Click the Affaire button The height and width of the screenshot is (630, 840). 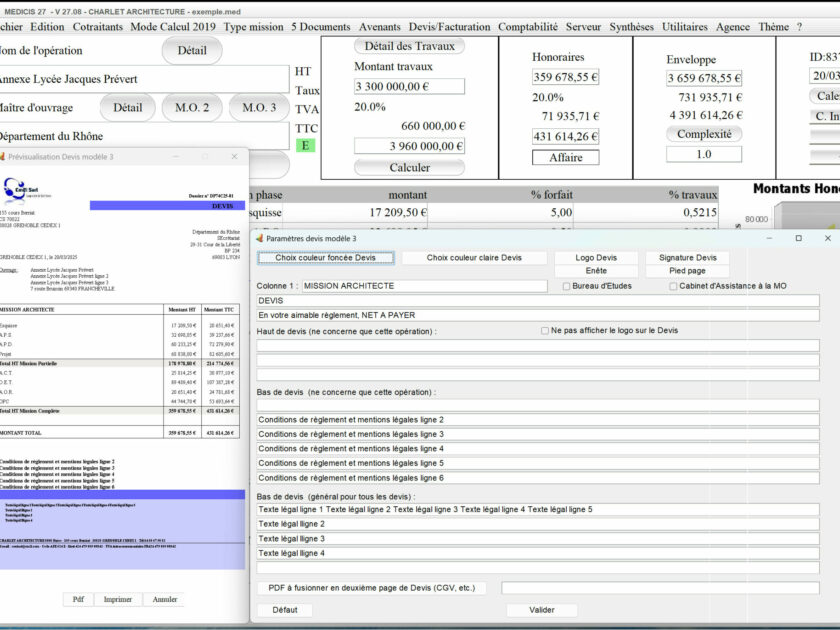click(x=566, y=158)
